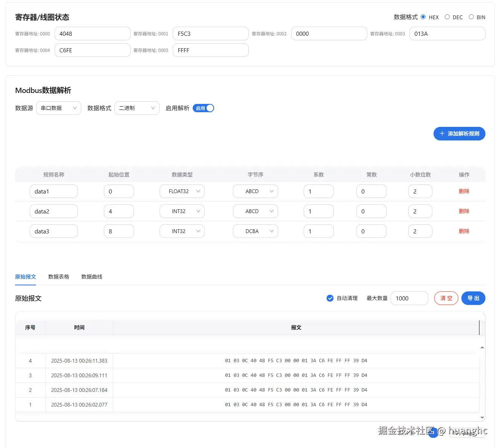This screenshot has width=499, height=448.
Task: Open data3 row INT32 type dropdown
Action: [x=182, y=231]
